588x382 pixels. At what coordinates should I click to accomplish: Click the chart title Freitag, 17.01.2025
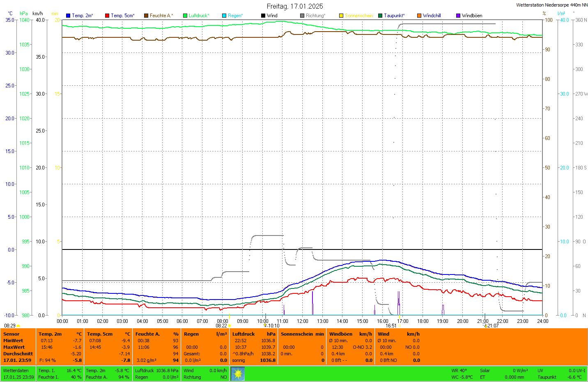click(295, 6)
